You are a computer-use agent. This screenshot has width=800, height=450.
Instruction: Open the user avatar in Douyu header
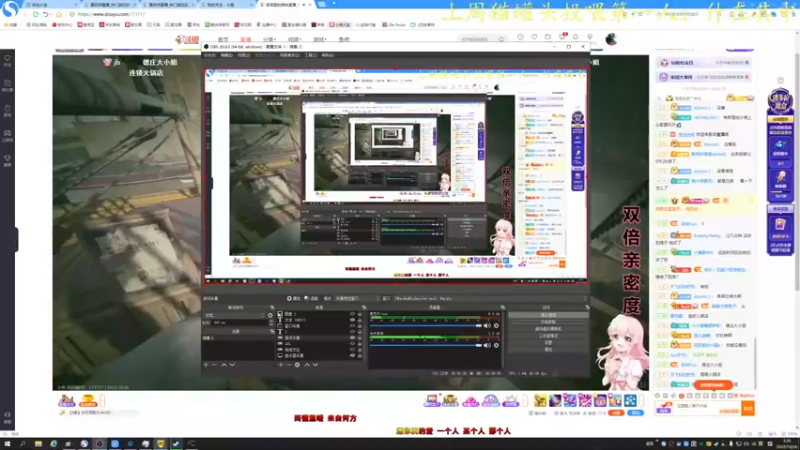point(611,39)
